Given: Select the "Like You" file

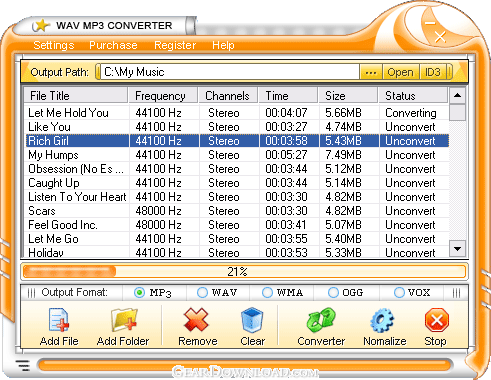Looking at the screenshot, I should click(237, 127).
